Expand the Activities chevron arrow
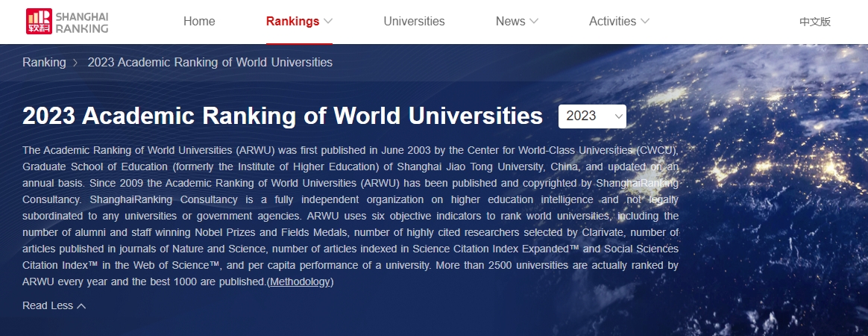This screenshot has height=336, width=868. [645, 21]
